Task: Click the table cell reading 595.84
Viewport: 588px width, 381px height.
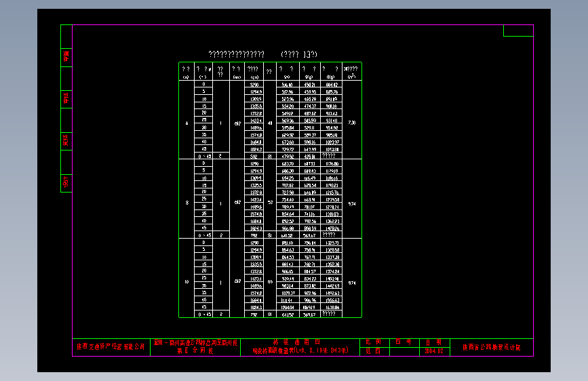Action: 288,128
